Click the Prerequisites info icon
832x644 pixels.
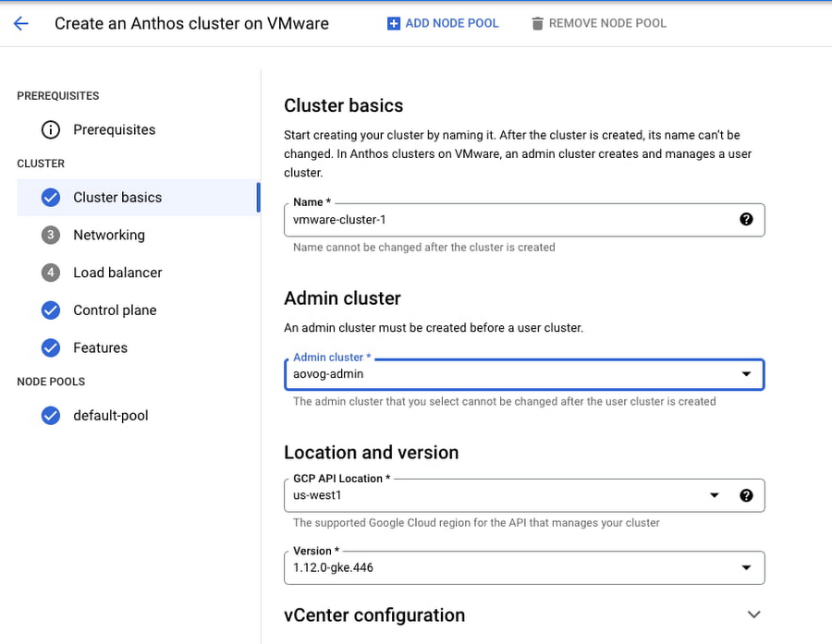coord(51,130)
